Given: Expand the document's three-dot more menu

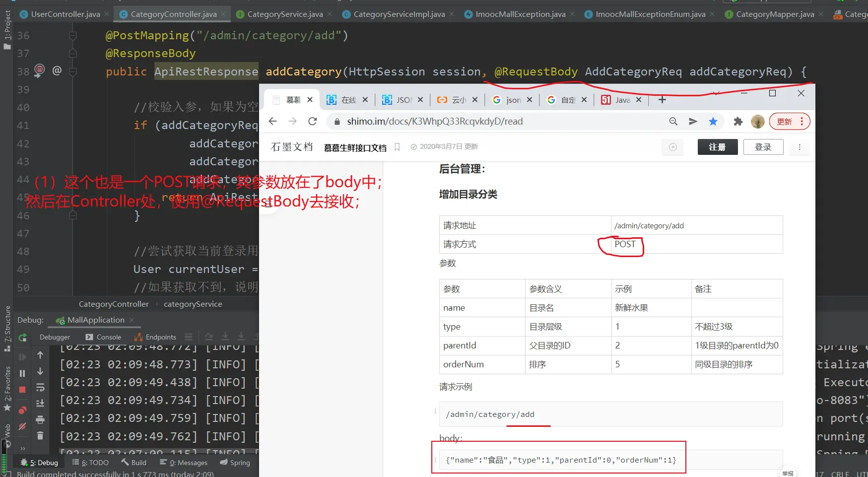Looking at the screenshot, I should [x=800, y=147].
